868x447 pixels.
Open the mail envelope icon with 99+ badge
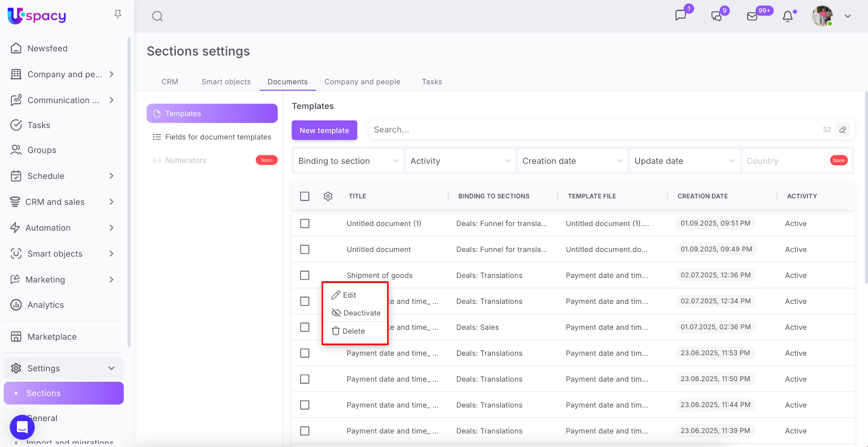752,16
